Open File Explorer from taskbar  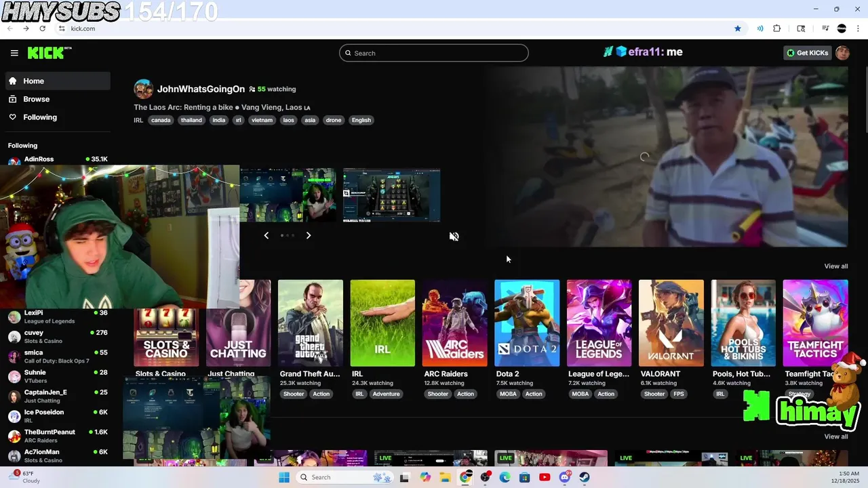click(x=445, y=477)
